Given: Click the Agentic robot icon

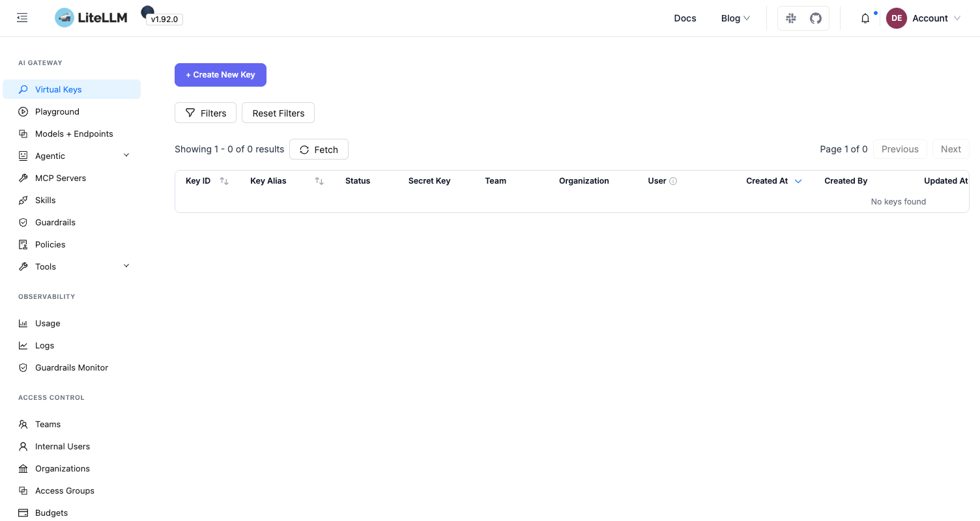Looking at the screenshot, I should [23, 156].
